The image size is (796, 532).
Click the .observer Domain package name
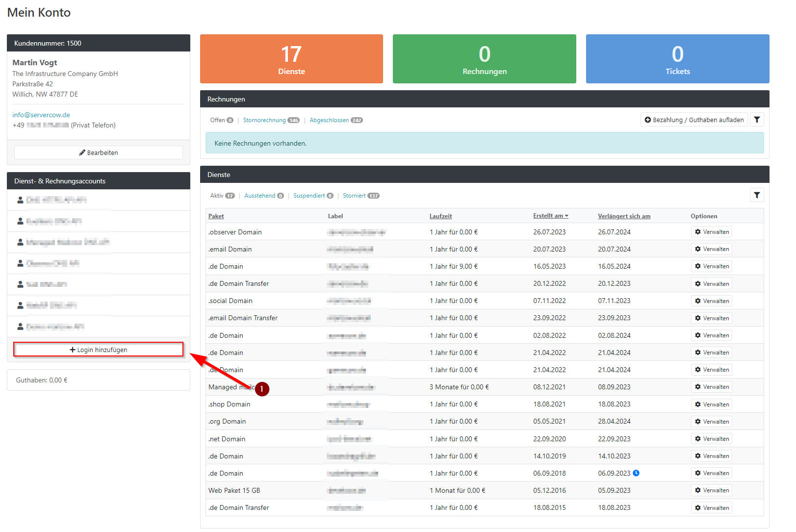(235, 232)
